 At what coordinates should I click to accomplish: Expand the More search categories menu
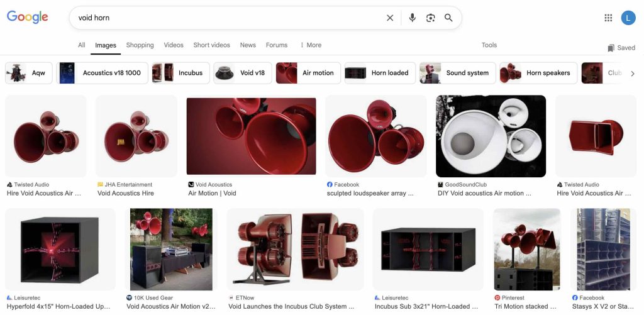coord(311,45)
